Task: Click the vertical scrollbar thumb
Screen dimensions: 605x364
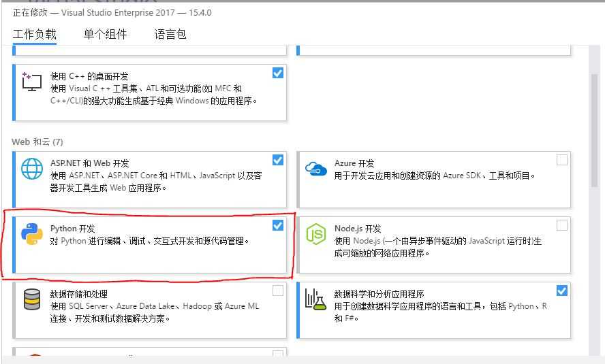Action: (x=594, y=130)
